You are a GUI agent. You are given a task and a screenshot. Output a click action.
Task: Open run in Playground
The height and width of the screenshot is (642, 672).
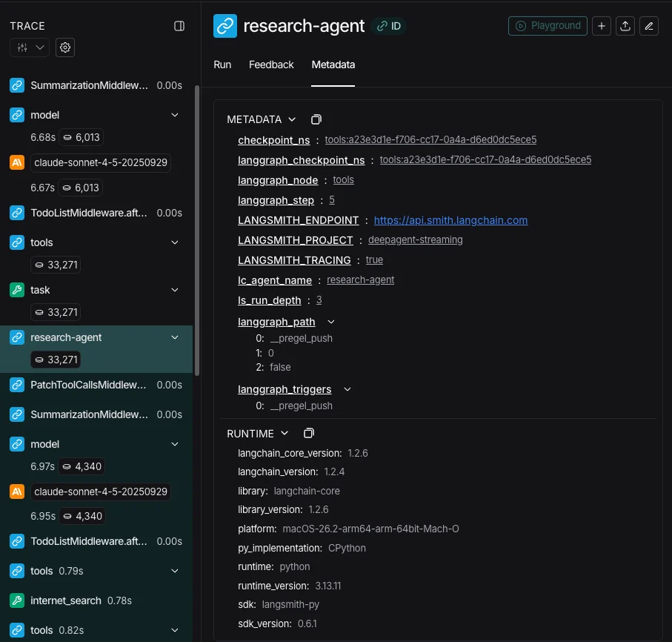pyautogui.click(x=548, y=26)
